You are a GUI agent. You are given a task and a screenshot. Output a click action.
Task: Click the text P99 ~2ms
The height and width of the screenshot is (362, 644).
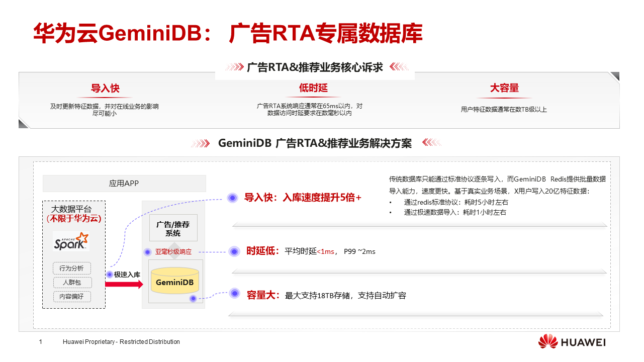[359, 251]
